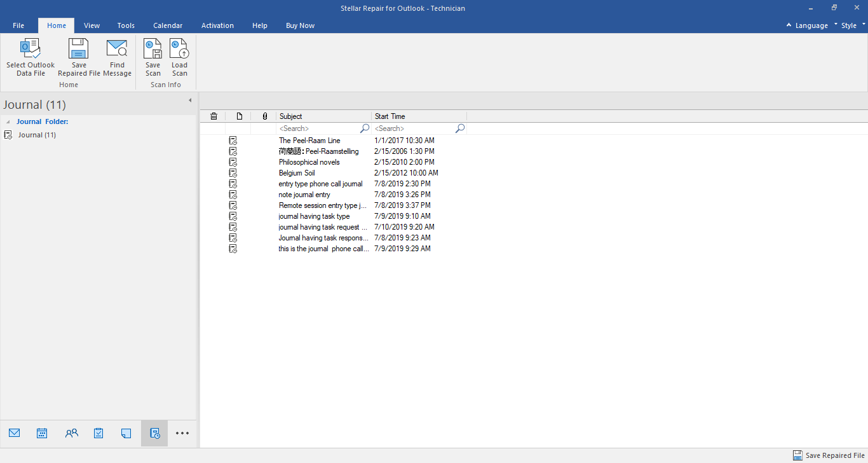
Task: Open the Tools ribbon tab
Action: click(x=126, y=25)
